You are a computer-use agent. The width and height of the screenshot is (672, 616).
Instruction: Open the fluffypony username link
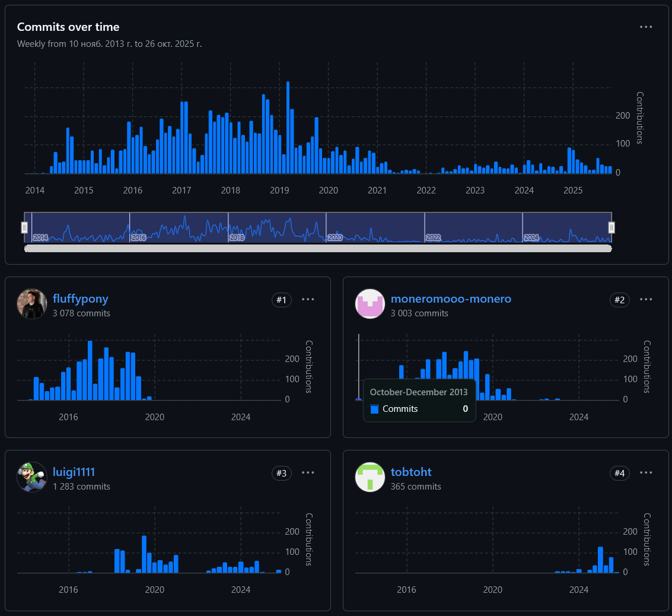point(80,299)
